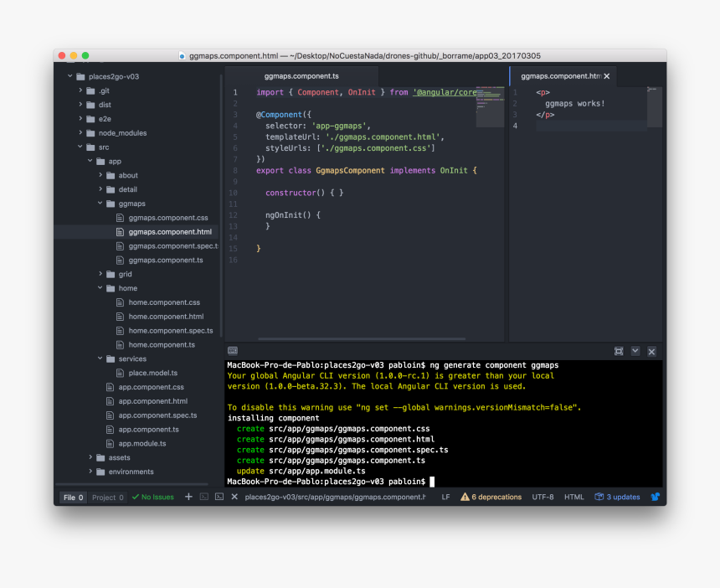Click the Project 0 diagnostics toggle

106,497
